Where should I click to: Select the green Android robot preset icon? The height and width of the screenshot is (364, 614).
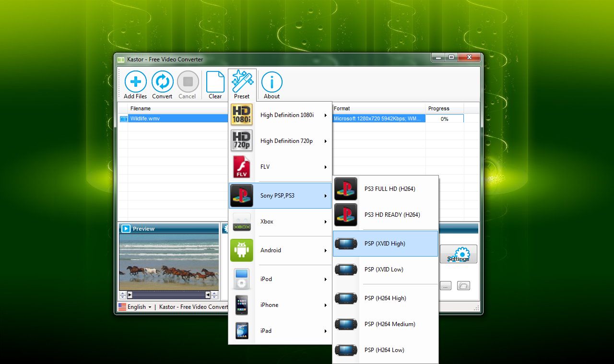(241, 250)
